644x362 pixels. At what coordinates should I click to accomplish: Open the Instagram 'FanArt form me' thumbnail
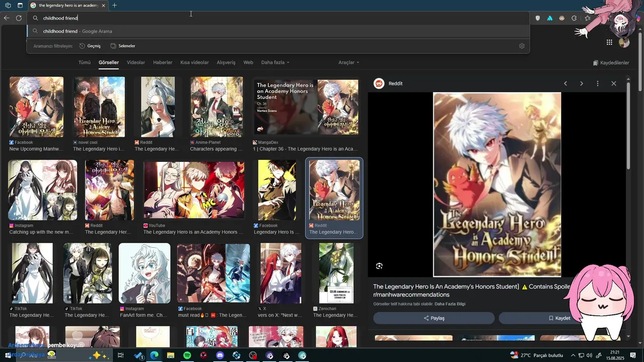(x=144, y=273)
